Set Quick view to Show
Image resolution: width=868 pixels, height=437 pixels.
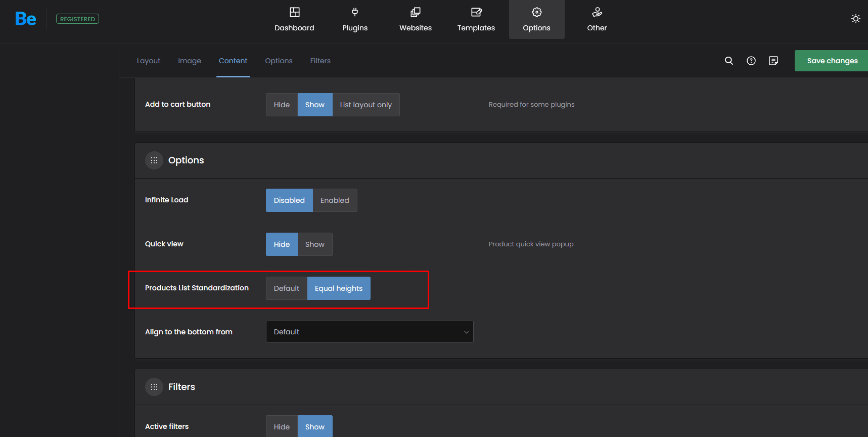coord(315,244)
